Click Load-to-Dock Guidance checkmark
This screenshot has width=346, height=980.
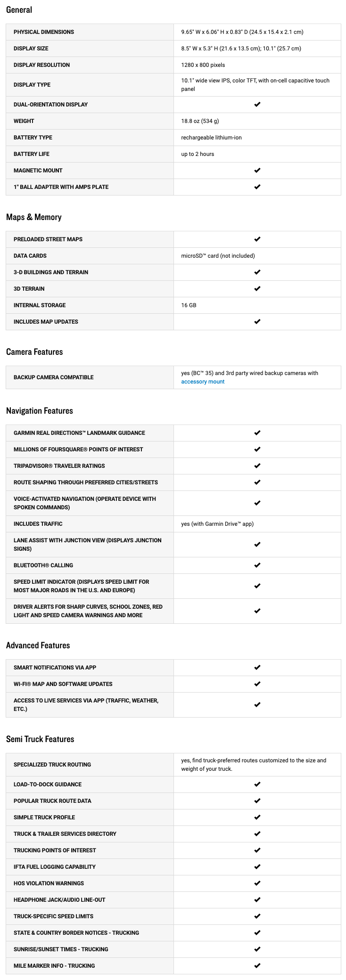(x=257, y=784)
